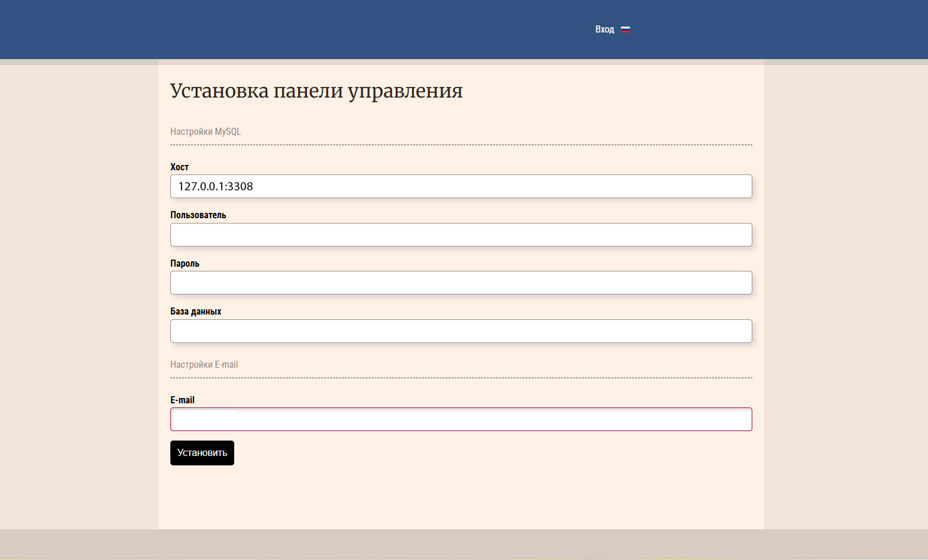Screen dimensions: 928x560
Task: Click the Хост field label
Action: (x=179, y=167)
